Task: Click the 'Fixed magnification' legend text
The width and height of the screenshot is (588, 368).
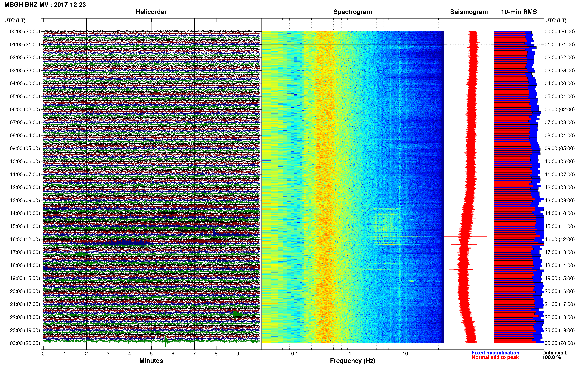Action: point(495,353)
